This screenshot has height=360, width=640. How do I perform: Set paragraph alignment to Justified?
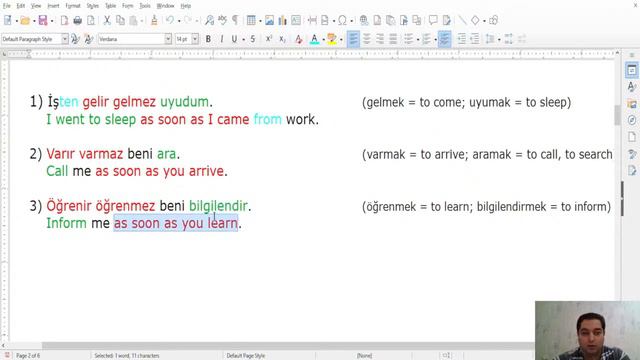(x=393, y=39)
